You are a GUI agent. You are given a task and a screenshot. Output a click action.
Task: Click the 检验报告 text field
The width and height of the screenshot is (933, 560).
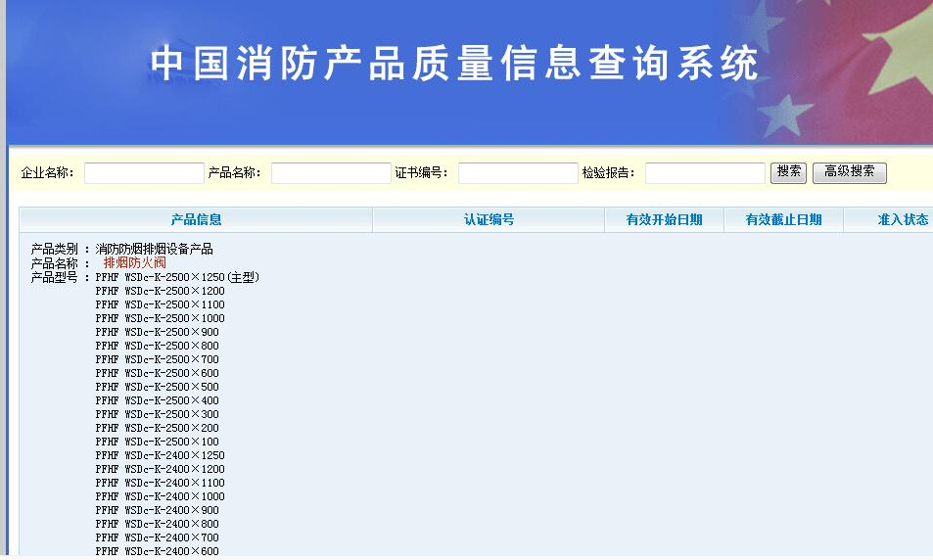click(x=705, y=173)
